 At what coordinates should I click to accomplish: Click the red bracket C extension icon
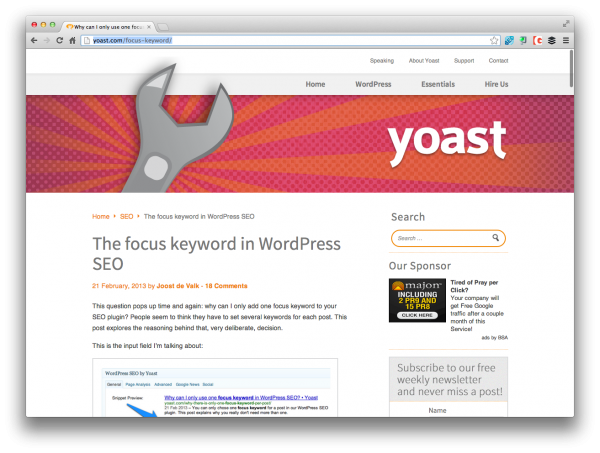(538, 40)
